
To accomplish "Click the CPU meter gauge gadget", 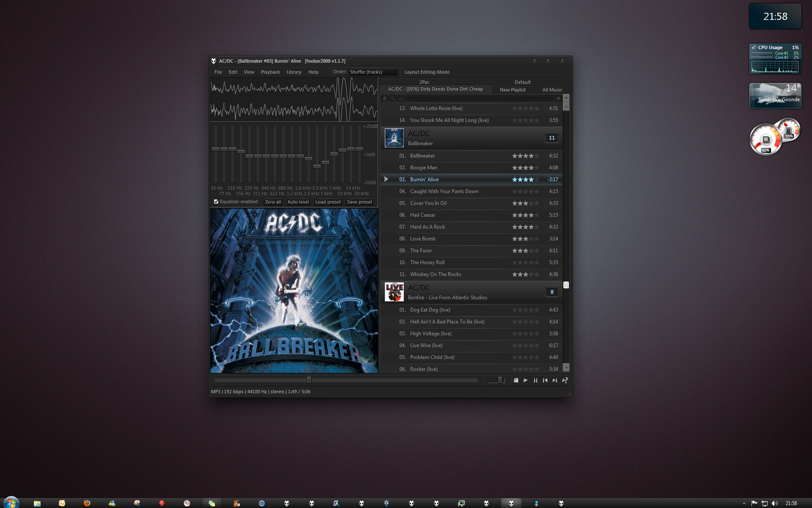I will pyautogui.click(x=765, y=140).
